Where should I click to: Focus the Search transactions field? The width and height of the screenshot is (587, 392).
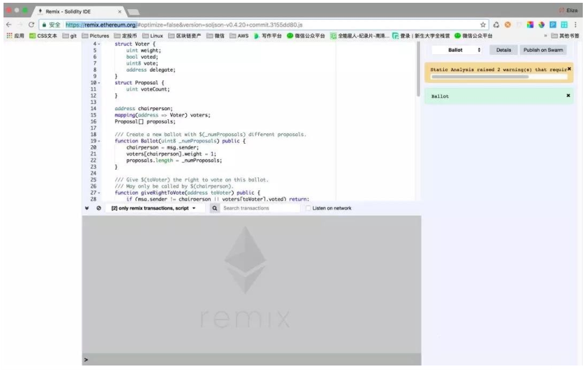click(x=260, y=209)
